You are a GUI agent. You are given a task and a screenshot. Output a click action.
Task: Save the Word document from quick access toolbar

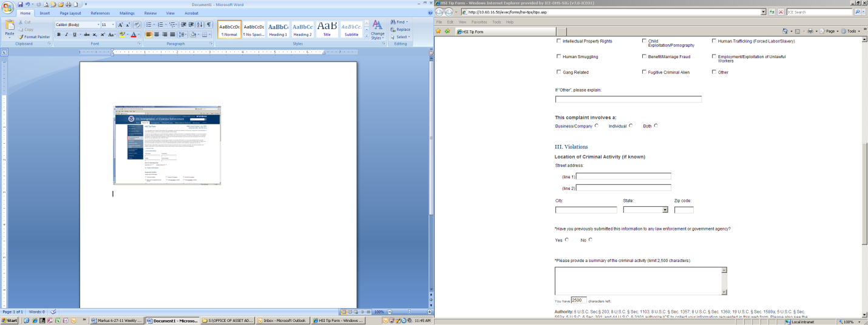click(x=20, y=4)
